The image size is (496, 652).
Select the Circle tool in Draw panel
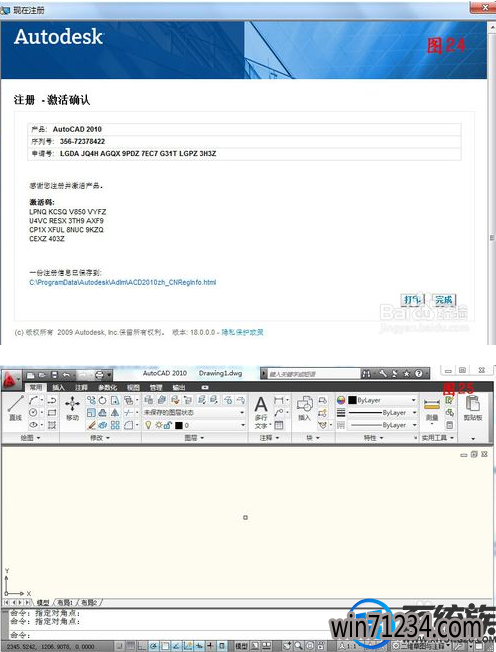tap(34, 412)
